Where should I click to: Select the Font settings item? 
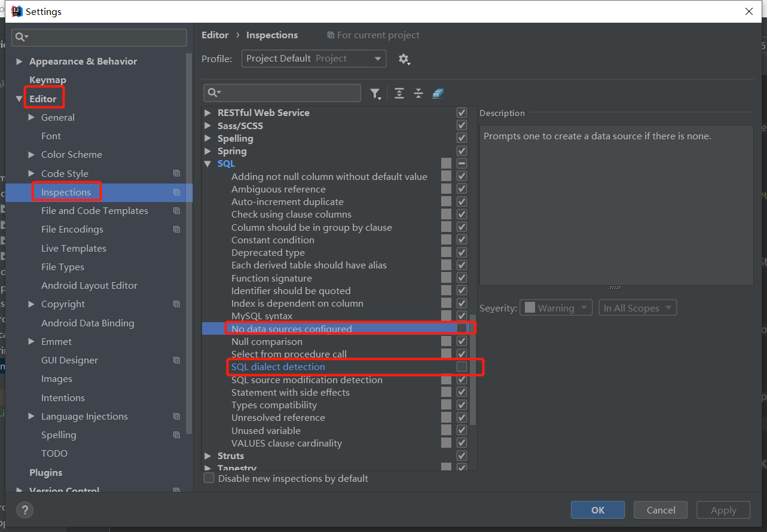(51, 136)
